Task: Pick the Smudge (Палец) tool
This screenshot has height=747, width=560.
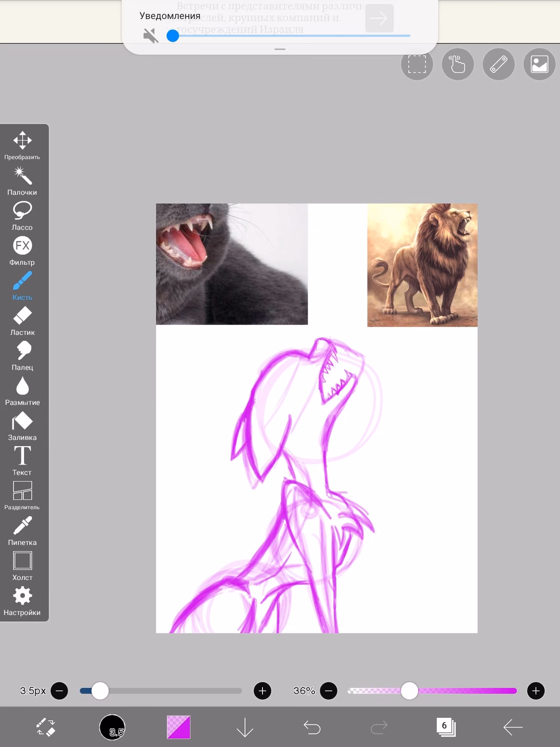Action: (x=22, y=356)
